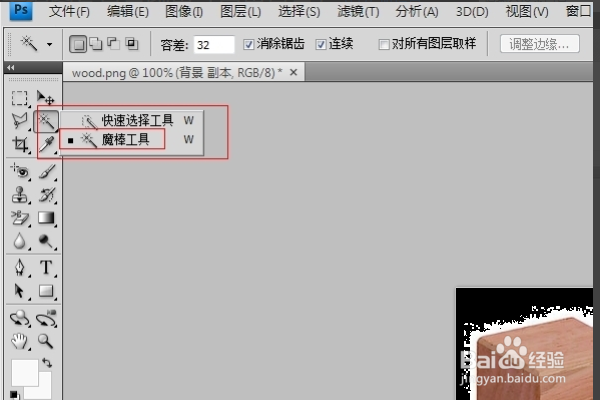Screen dimensions: 600x400
Task: Close the wood.png document tab
Action: 293,72
